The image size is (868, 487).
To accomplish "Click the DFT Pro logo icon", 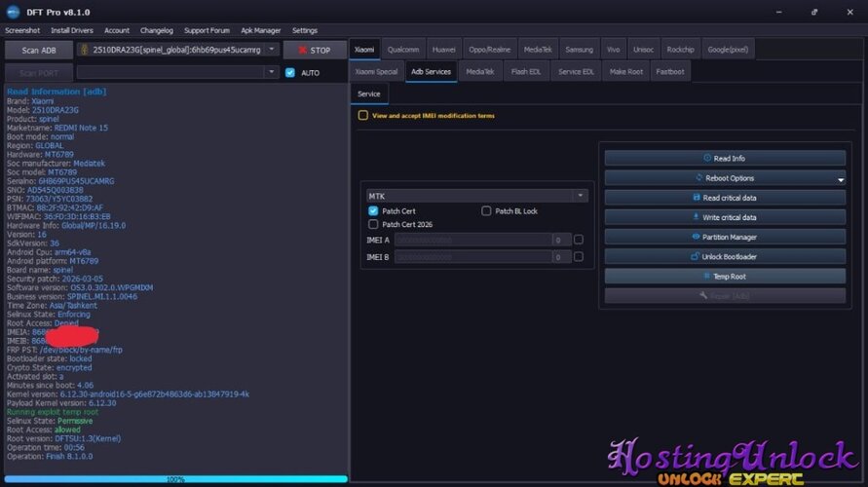I will point(13,12).
